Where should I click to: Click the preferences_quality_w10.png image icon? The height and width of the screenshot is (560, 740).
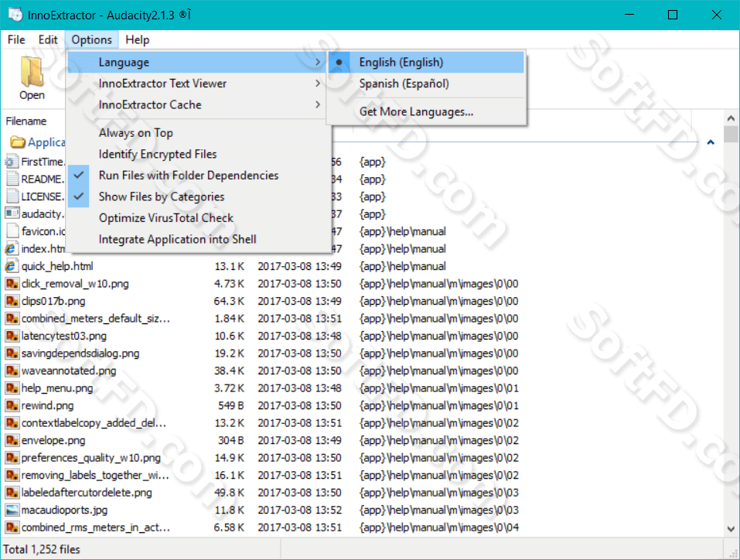pyautogui.click(x=12, y=458)
